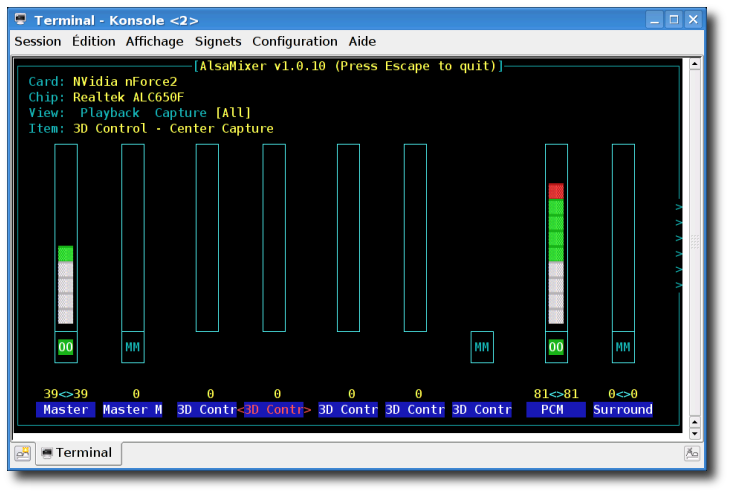Viewport: 730px width, 494px height.
Task: Unmute the Surround channel MM box
Action: pyautogui.click(x=623, y=347)
